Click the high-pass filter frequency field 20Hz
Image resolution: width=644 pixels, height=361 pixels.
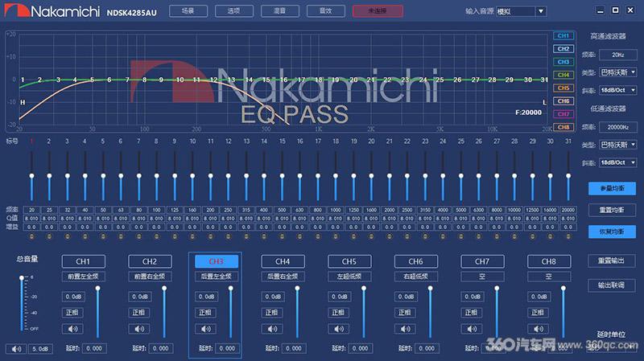point(618,55)
